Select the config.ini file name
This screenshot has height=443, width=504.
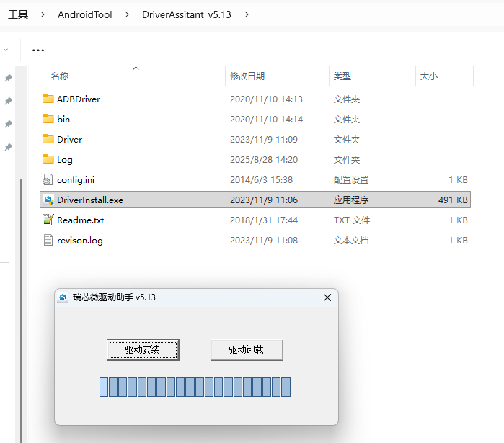tap(76, 180)
